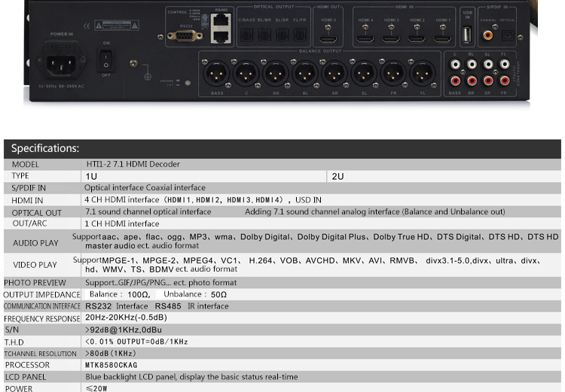Viewport: 565px width, 392px height.
Task: Click the HDMI 5 output port
Action: (x=328, y=38)
